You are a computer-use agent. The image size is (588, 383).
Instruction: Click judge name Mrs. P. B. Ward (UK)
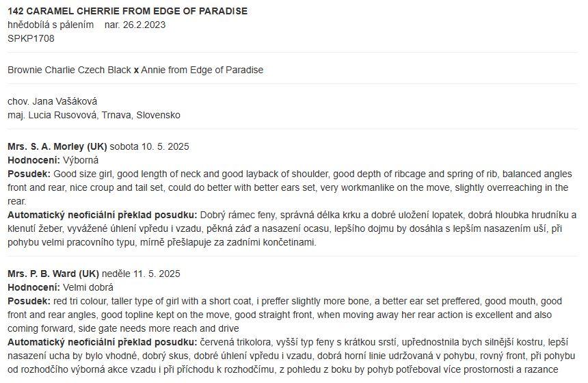click(x=53, y=274)
